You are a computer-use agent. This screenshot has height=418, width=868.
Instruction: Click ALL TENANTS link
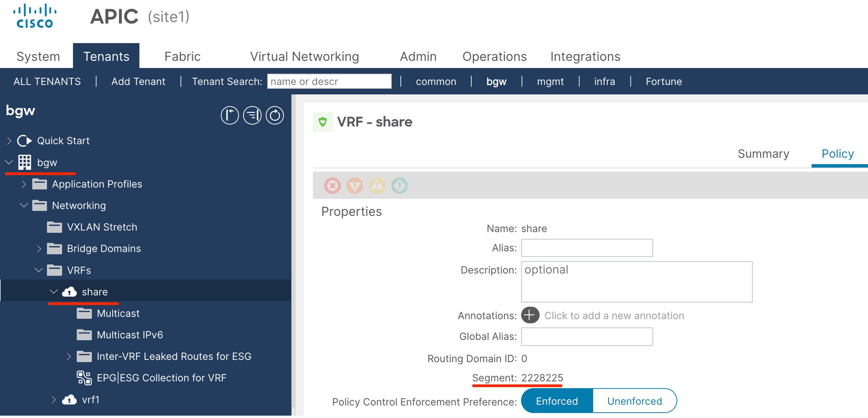(47, 81)
